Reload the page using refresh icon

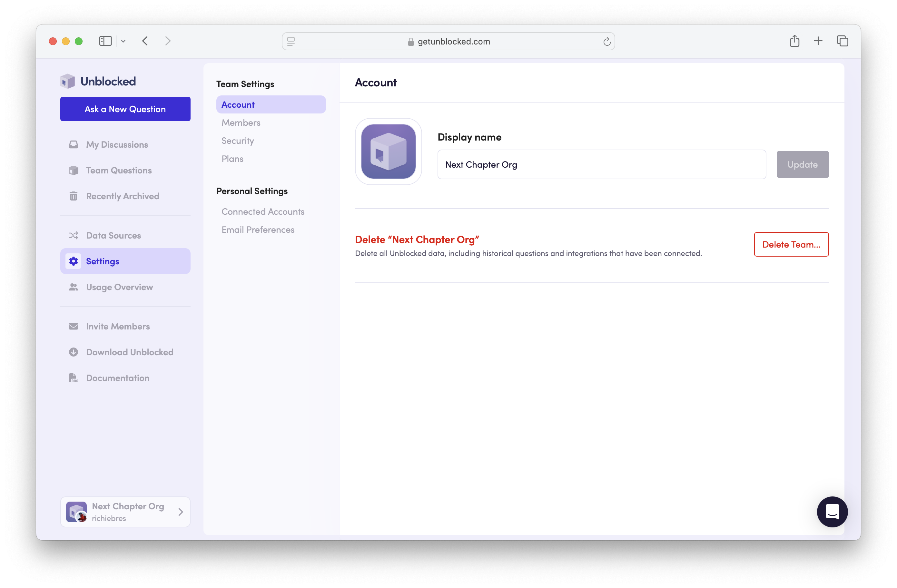coord(607,42)
